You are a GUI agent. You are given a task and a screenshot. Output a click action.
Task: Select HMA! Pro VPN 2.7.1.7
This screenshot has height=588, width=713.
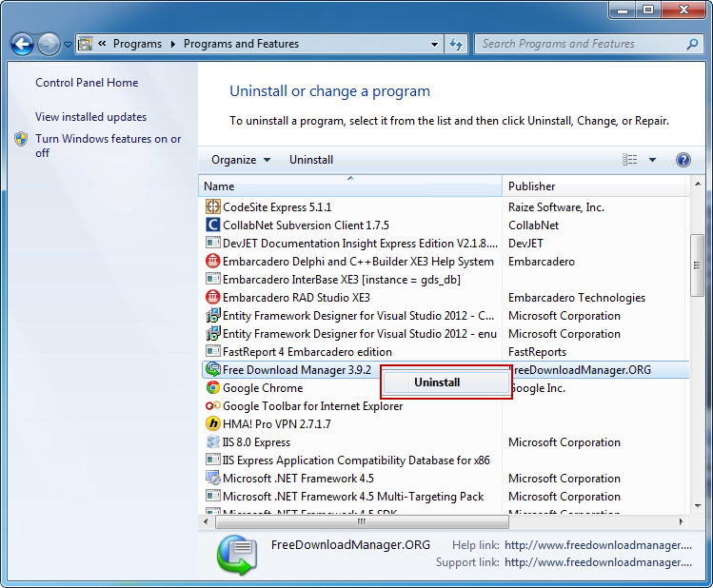click(x=276, y=424)
